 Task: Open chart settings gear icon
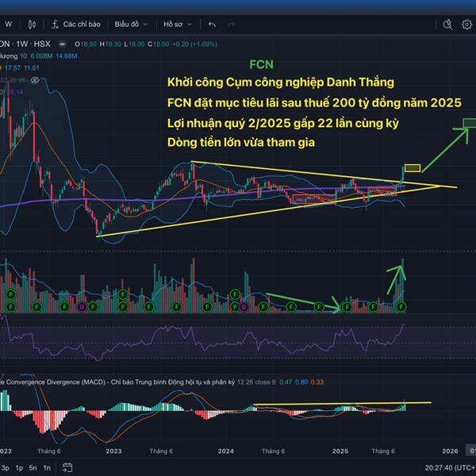466,25
